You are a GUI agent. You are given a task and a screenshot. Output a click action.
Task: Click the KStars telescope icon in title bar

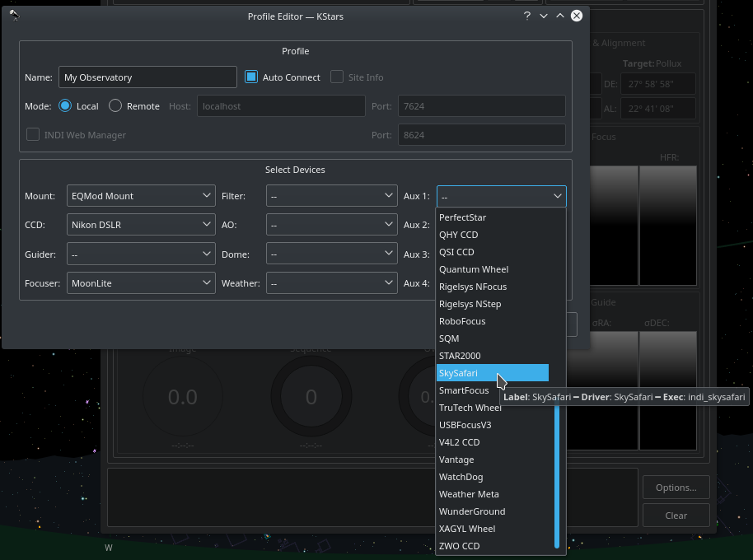click(x=14, y=16)
